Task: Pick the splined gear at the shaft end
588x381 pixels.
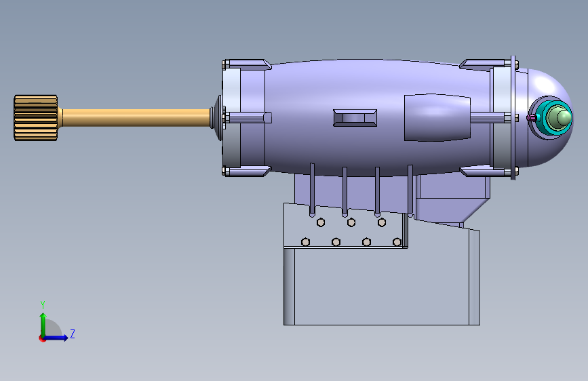Action: [x=36, y=118]
